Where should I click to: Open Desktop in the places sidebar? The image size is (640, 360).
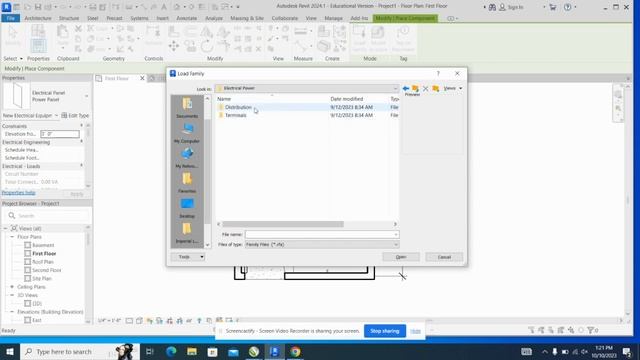tap(187, 208)
